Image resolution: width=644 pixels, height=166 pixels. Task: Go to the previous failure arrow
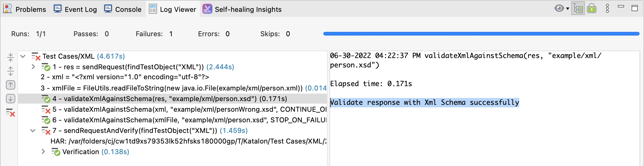point(11,85)
